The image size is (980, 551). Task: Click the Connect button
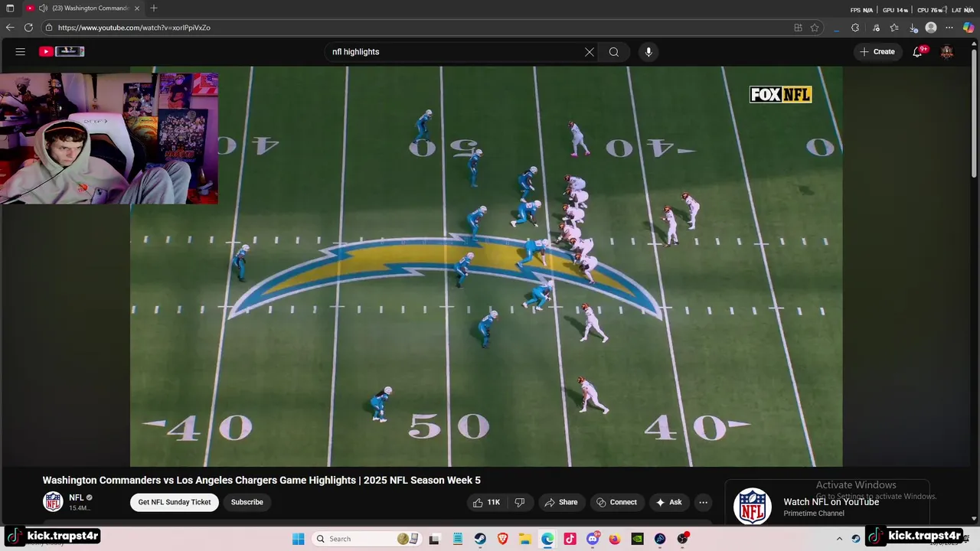(x=617, y=502)
